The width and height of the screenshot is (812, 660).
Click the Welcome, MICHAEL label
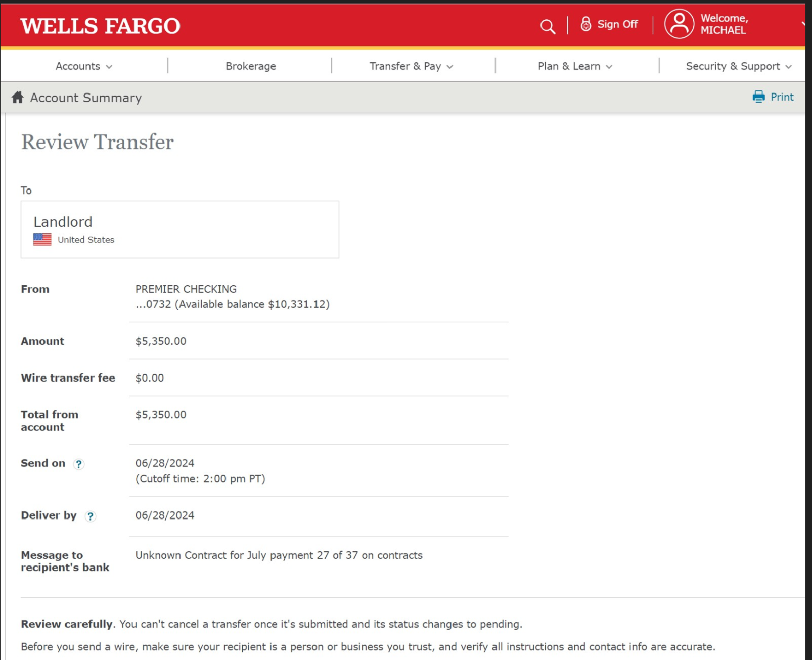pyautogui.click(x=724, y=23)
